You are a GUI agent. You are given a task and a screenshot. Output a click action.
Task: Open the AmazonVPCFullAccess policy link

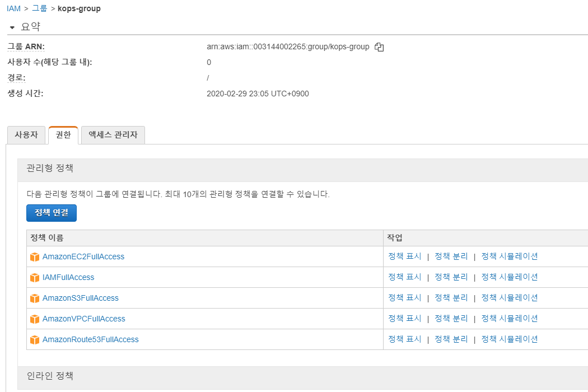tap(83, 319)
